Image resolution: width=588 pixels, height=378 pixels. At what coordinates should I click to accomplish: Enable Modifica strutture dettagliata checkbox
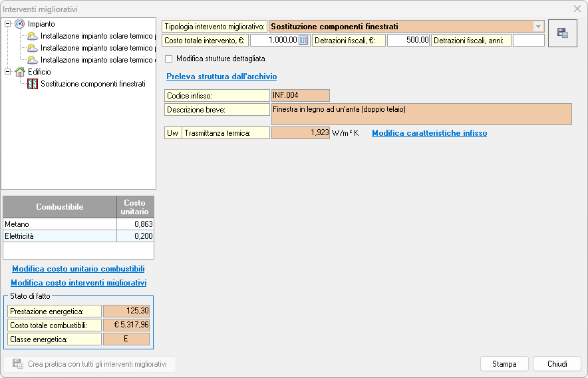168,59
